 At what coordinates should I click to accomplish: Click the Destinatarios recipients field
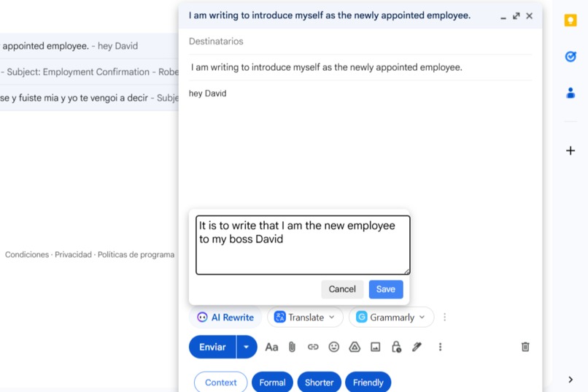pos(360,42)
